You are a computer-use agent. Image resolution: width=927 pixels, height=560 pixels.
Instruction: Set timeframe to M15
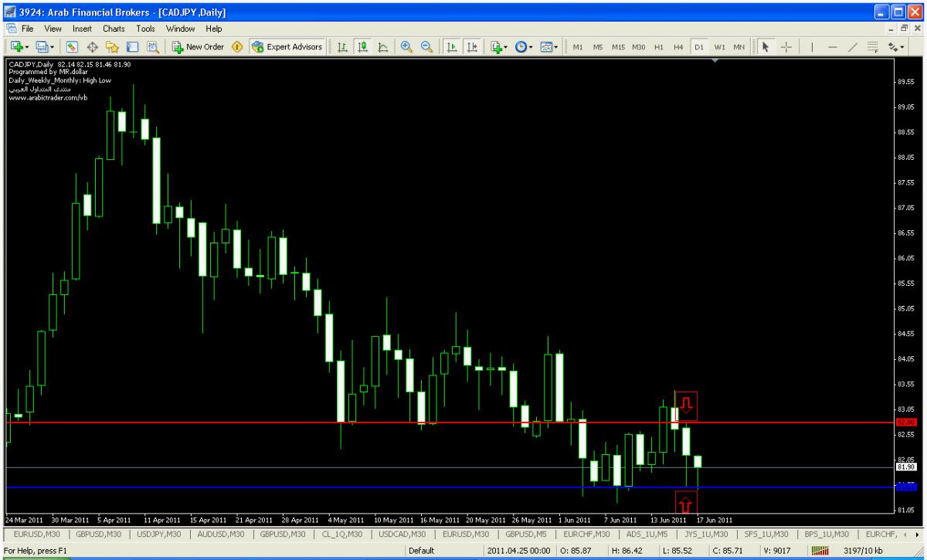click(x=618, y=47)
